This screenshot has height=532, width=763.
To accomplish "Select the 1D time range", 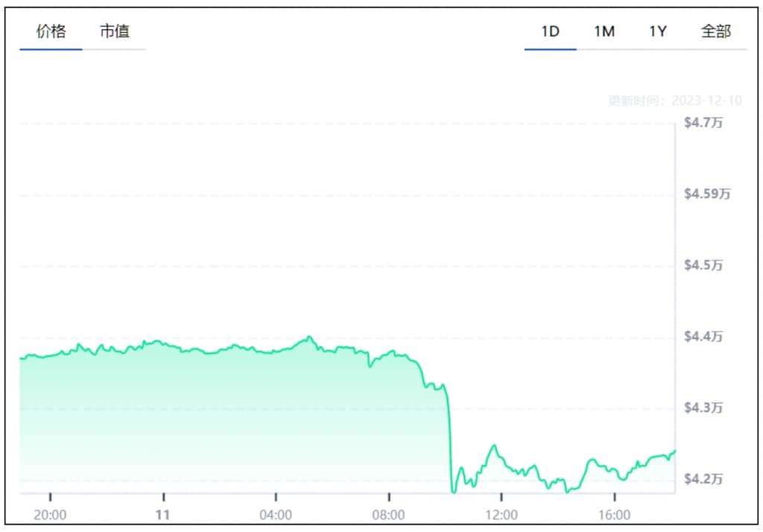I will 550,31.
